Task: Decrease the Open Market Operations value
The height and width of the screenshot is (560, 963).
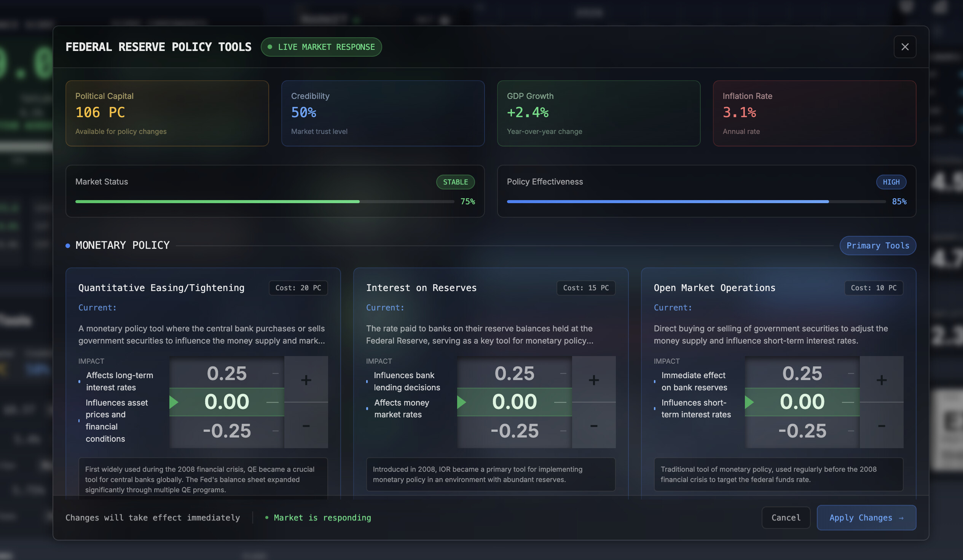Action: click(x=881, y=425)
